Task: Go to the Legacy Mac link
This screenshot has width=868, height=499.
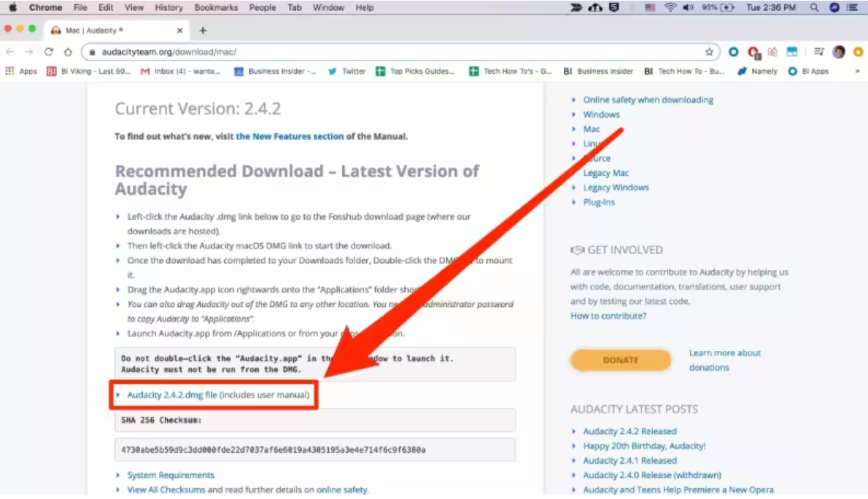Action: tap(605, 173)
